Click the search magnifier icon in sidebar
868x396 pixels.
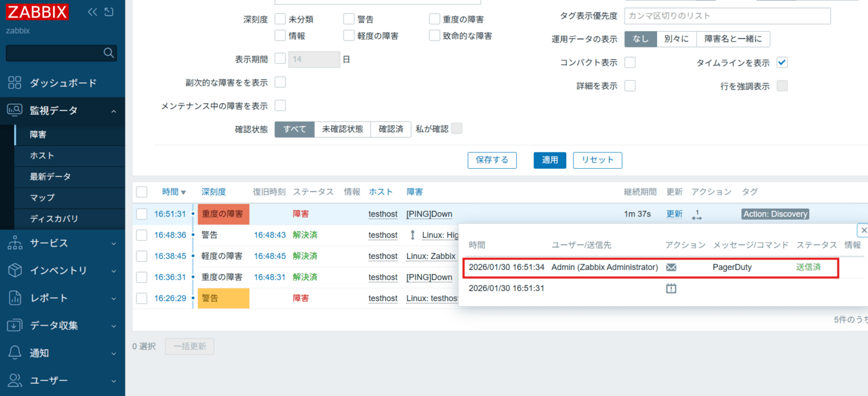[x=108, y=53]
